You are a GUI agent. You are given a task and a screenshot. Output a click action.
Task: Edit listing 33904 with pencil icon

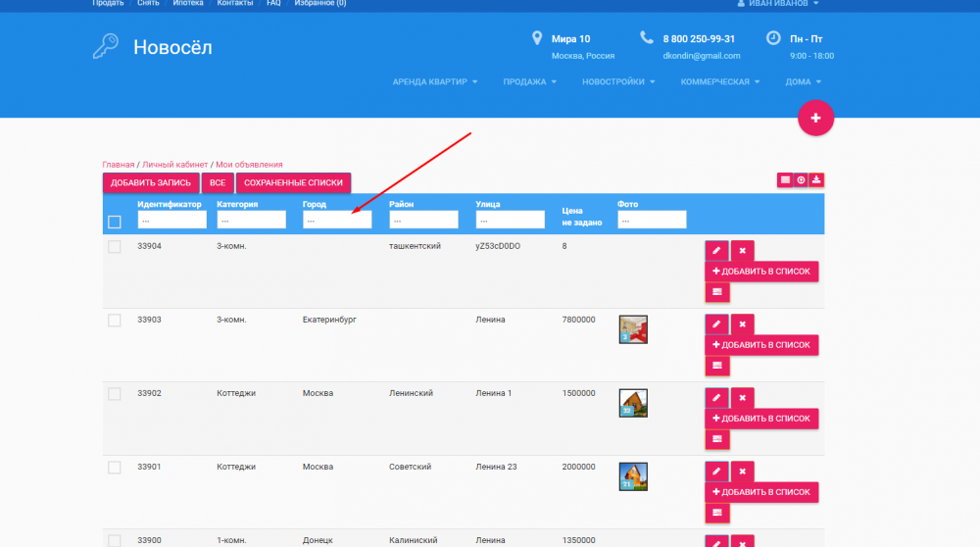[715, 250]
